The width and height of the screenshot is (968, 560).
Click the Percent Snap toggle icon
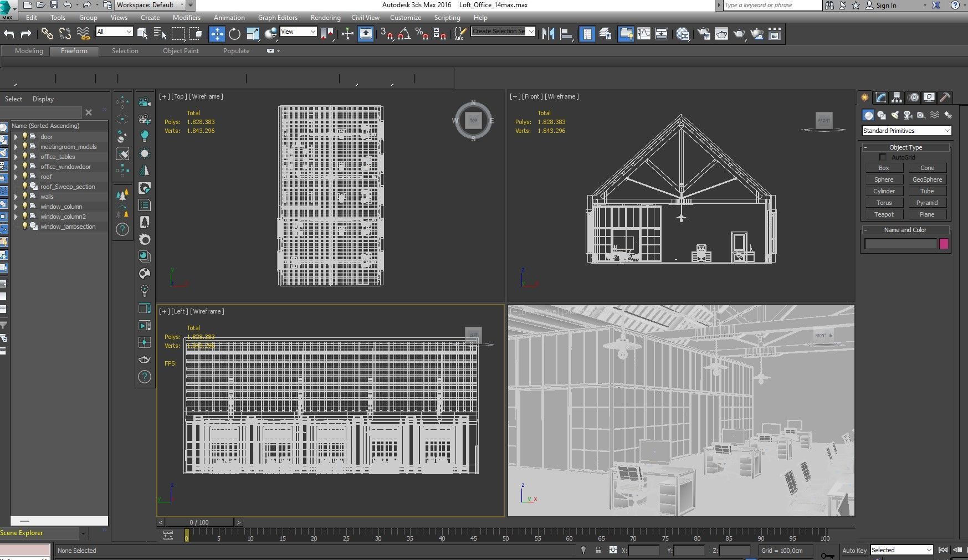tap(422, 34)
